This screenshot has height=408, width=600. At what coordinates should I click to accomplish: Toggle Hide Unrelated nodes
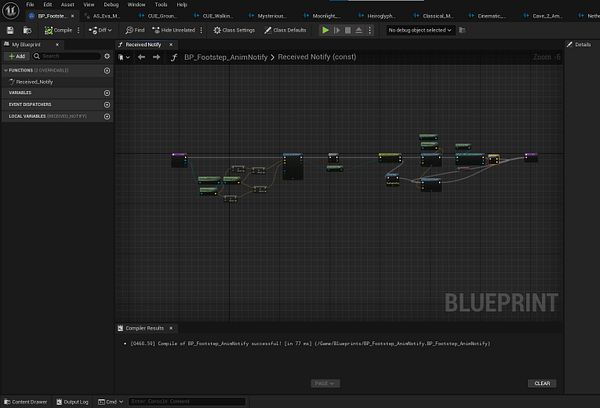coord(174,30)
